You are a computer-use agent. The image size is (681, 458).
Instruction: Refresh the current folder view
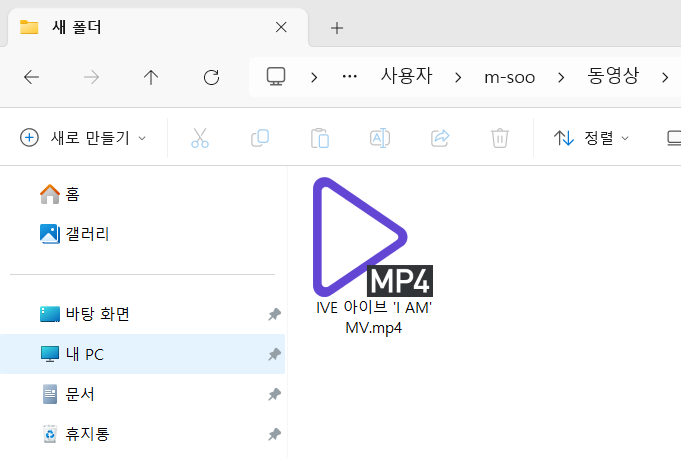click(212, 77)
